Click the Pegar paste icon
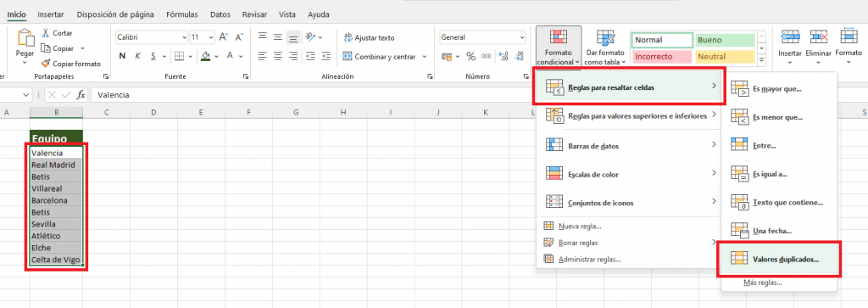 click(x=25, y=37)
